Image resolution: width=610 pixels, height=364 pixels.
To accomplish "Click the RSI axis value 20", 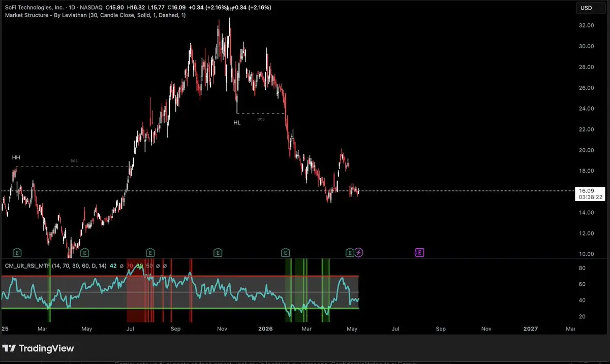I will [583, 317].
